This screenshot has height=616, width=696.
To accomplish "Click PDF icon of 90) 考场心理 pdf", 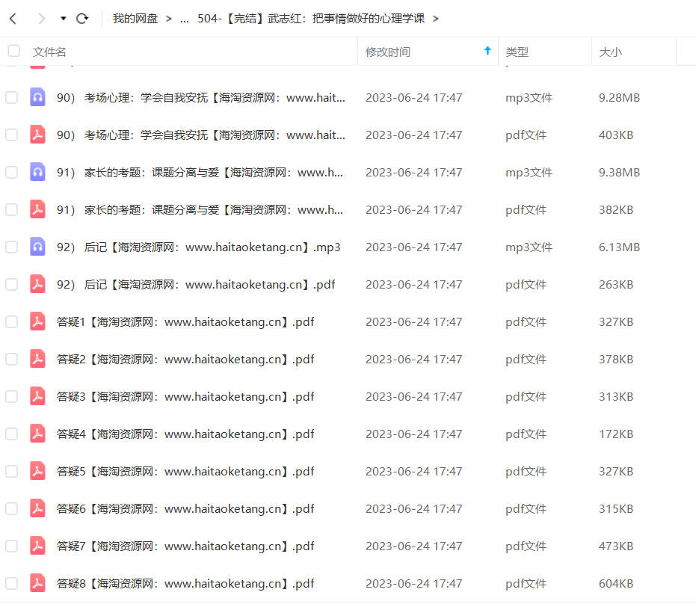I will point(37,135).
